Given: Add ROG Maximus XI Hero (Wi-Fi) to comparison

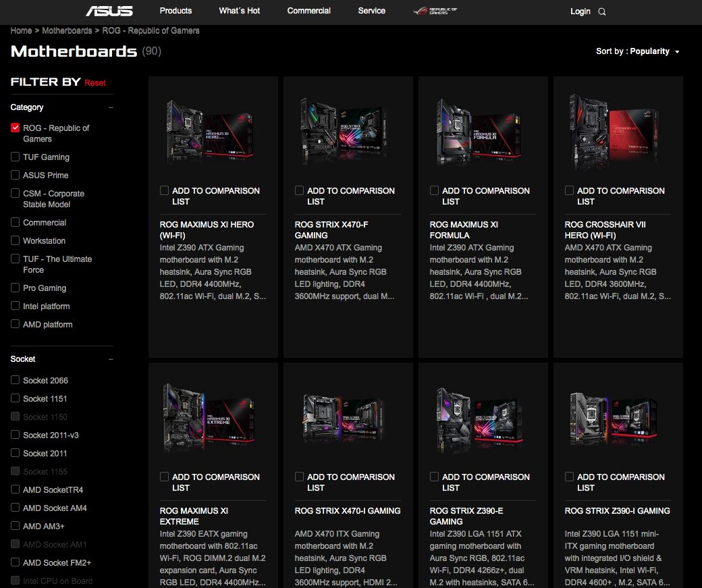Looking at the screenshot, I should click(164, 191).
